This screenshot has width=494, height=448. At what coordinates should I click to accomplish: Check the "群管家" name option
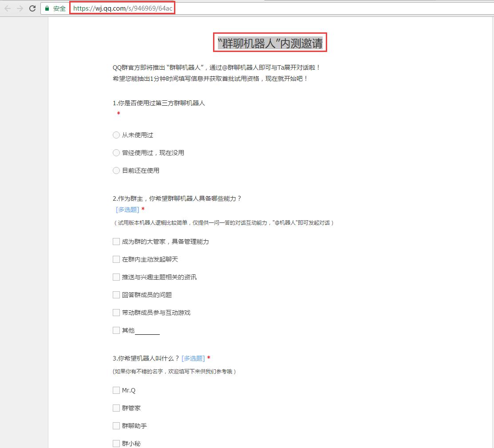(x=116, y=408)
